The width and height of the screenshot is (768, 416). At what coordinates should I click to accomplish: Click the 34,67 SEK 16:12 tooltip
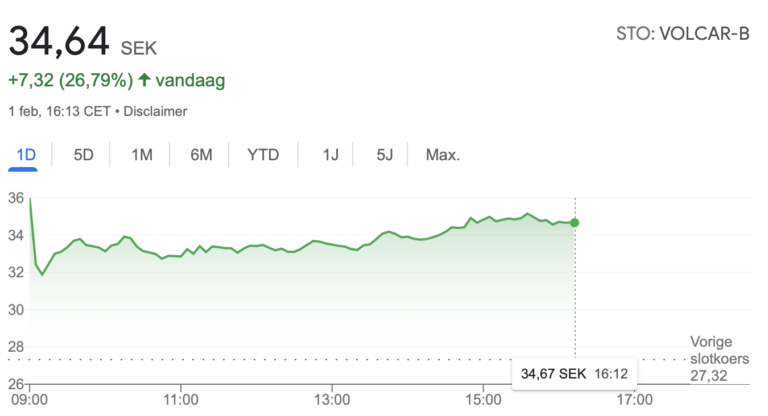pos(573,374)
